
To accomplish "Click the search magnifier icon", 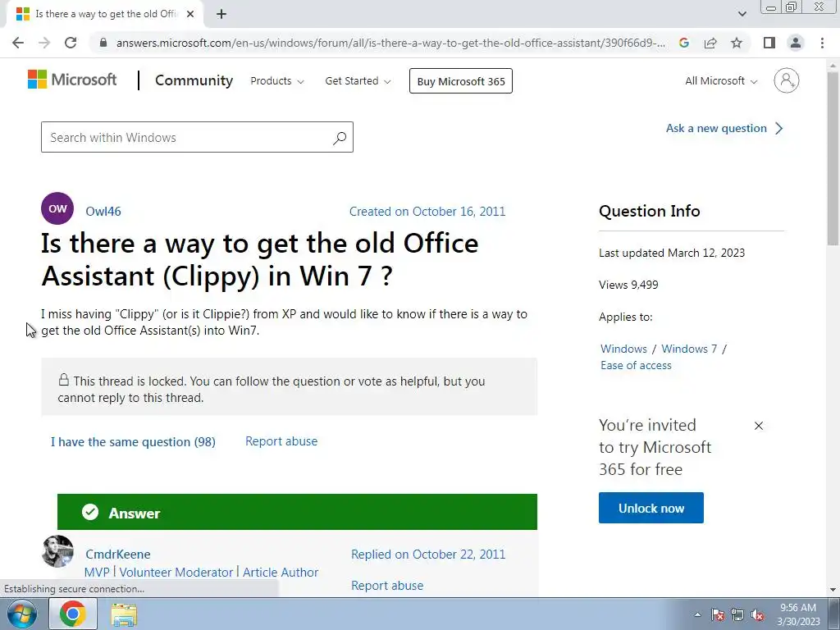I will click(340, 138).
